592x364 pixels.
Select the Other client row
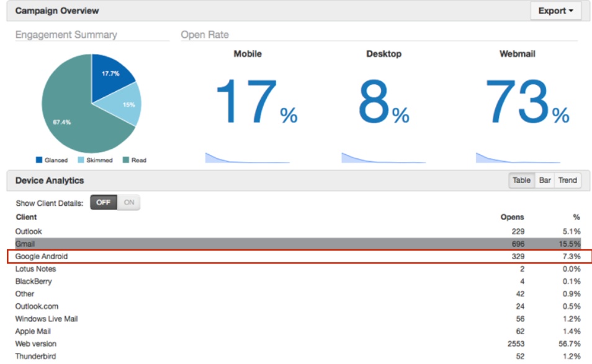coord(298,294)
